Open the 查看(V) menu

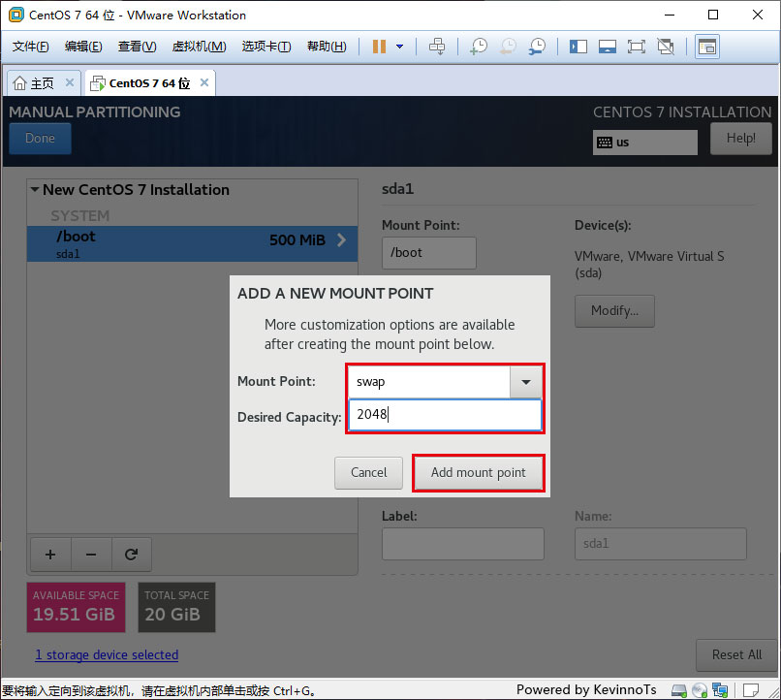[x=137, y=47]
